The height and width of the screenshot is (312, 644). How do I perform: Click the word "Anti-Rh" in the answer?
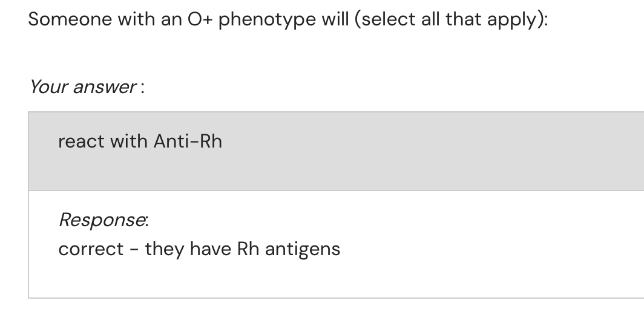pos(188,141)
